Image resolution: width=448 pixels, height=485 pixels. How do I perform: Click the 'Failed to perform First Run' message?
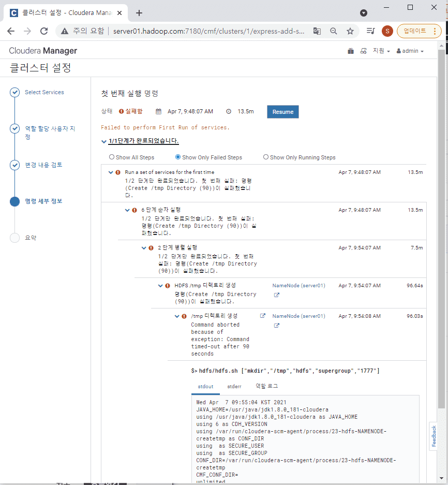click(166, 127)
